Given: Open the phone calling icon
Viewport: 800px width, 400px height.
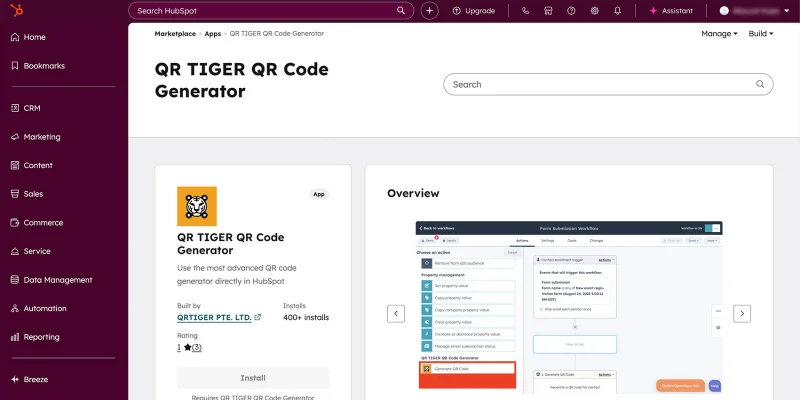Looking at the screenshot, I should [526, 11].
